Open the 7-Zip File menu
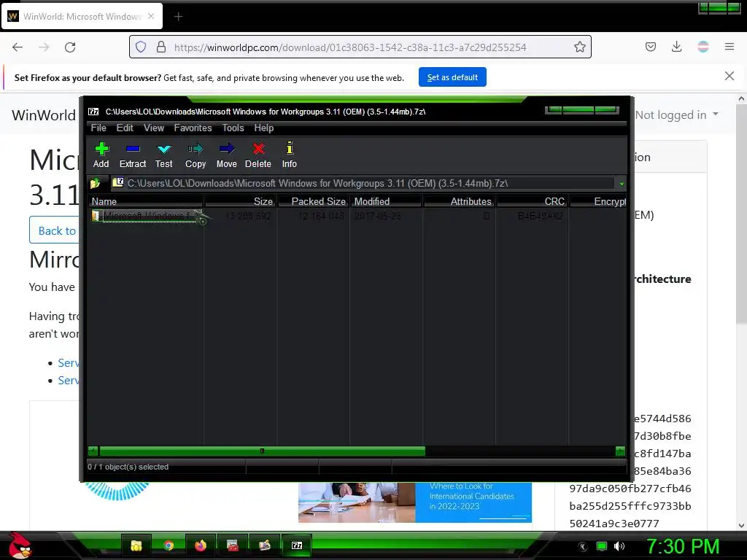Image resolution: width=747 pixels, height=560 pixels. pyautogui.click(x=98, y=128)
